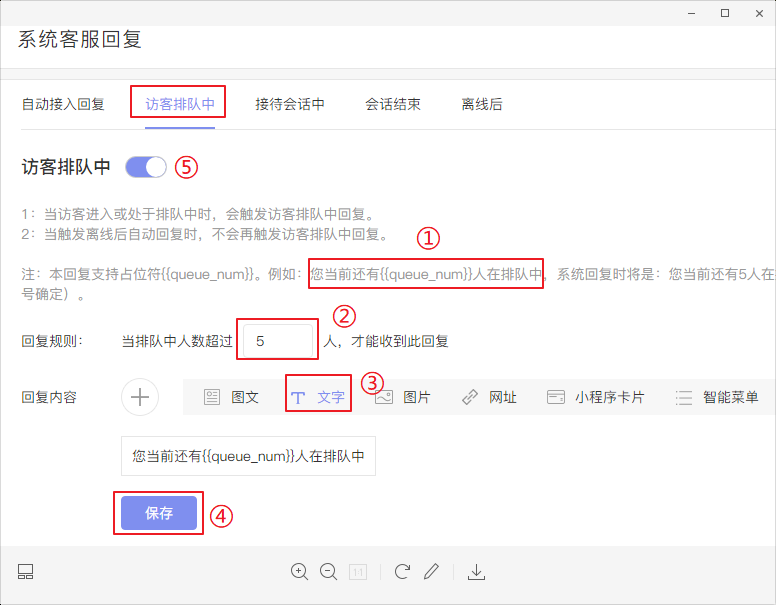This screenshot has width=776, height=605.
Task: Click text '人，才能收到此回复'
Action: [x=386, y=341]
